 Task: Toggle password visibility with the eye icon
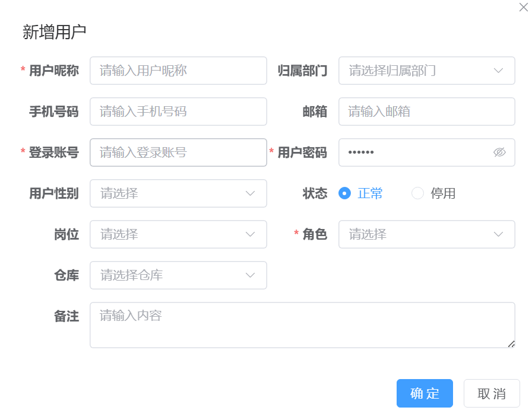pos(499,152)
